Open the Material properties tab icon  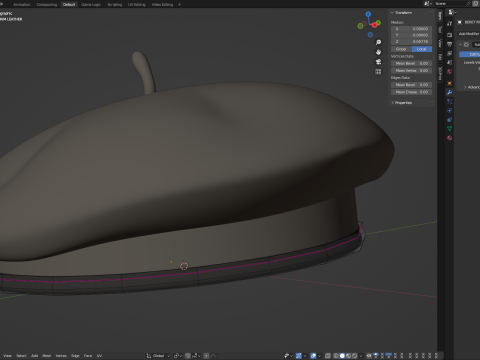pyautogui.click(x=450, y=138)
